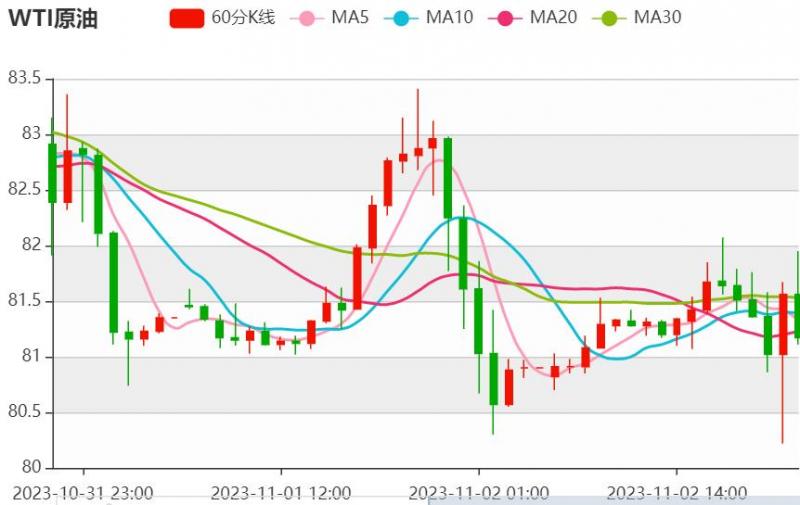Click the 2023-11-02 01:00 x-axis label
This screenshot has width=800, height=505.
tap(479, 494)
